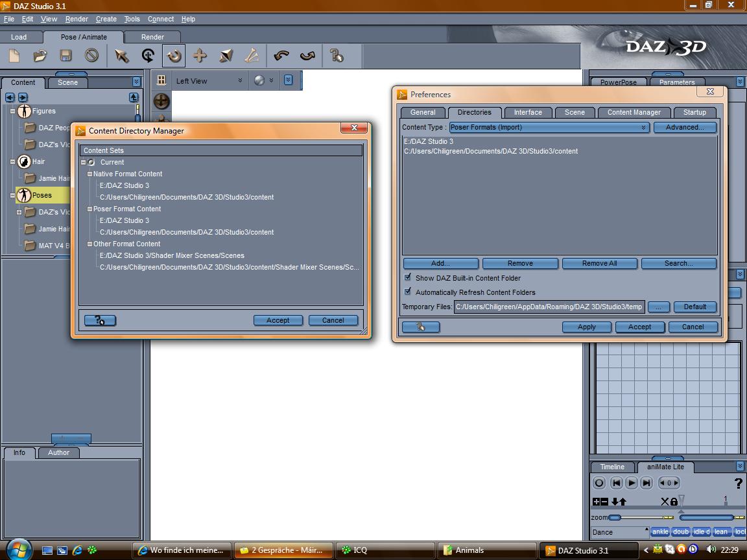Switch to the Scene pane tab
The image size is (747, 560).
point(67,82)
